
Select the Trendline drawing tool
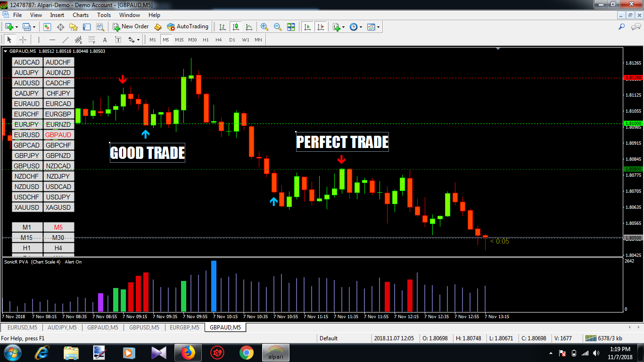65,40
